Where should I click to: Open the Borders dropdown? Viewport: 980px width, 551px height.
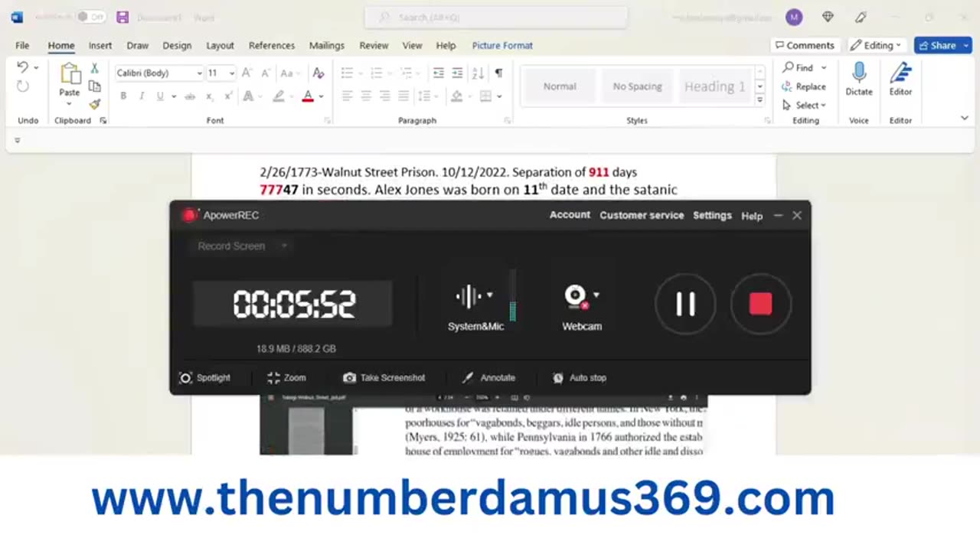click(499, 96)
